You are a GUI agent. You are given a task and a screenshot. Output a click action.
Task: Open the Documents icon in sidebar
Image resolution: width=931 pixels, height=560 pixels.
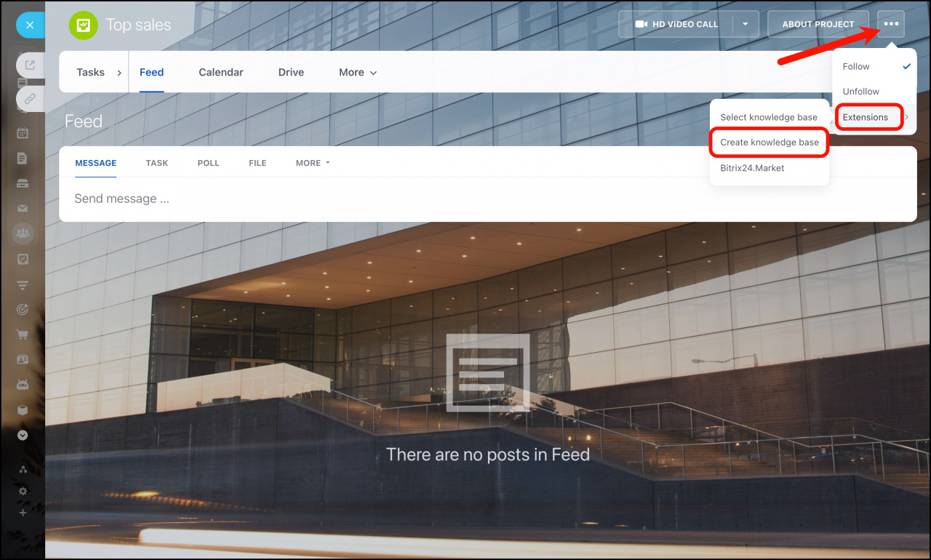pos(23,158)
